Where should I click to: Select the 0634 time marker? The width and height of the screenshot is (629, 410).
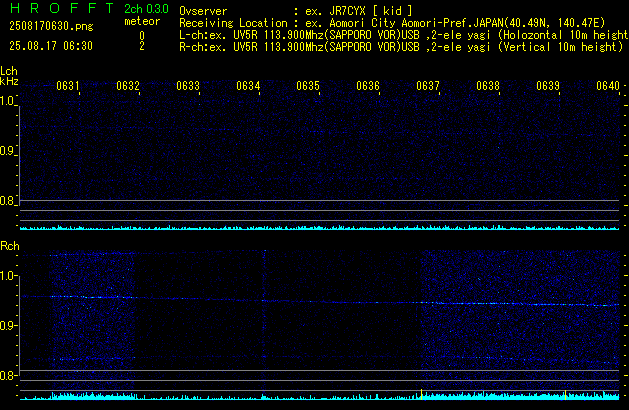pos(248,86)
